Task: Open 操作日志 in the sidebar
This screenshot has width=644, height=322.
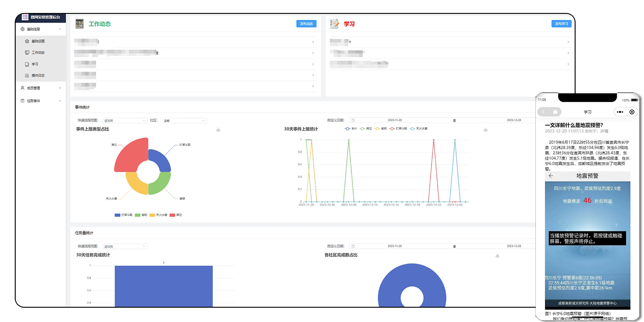Action: point(38,76)
